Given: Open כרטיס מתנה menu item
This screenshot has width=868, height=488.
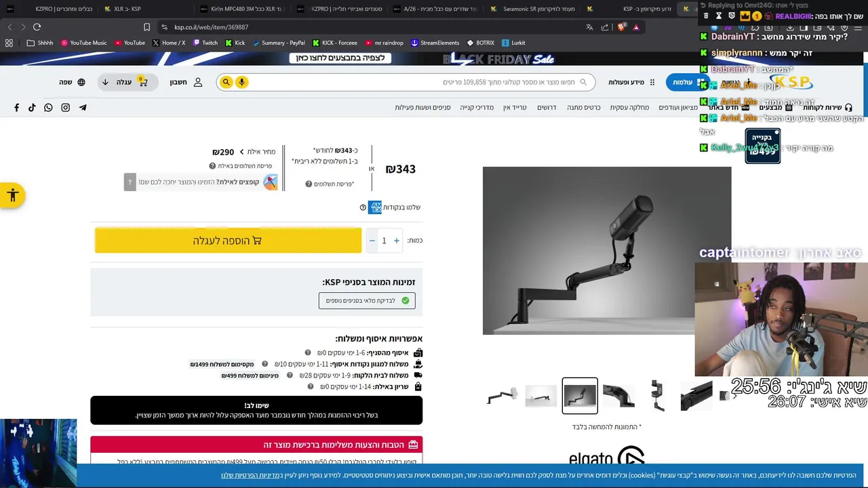Looking at the screenshot, I should (x=584, y=108).
